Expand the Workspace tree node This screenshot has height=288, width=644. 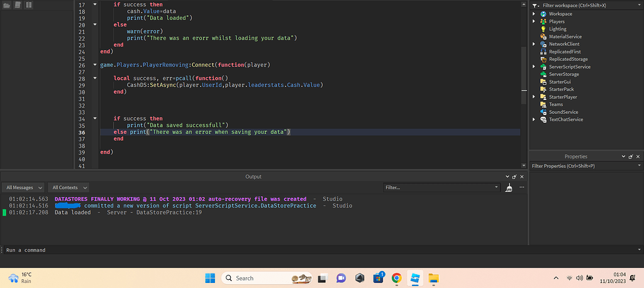[535, 14]
